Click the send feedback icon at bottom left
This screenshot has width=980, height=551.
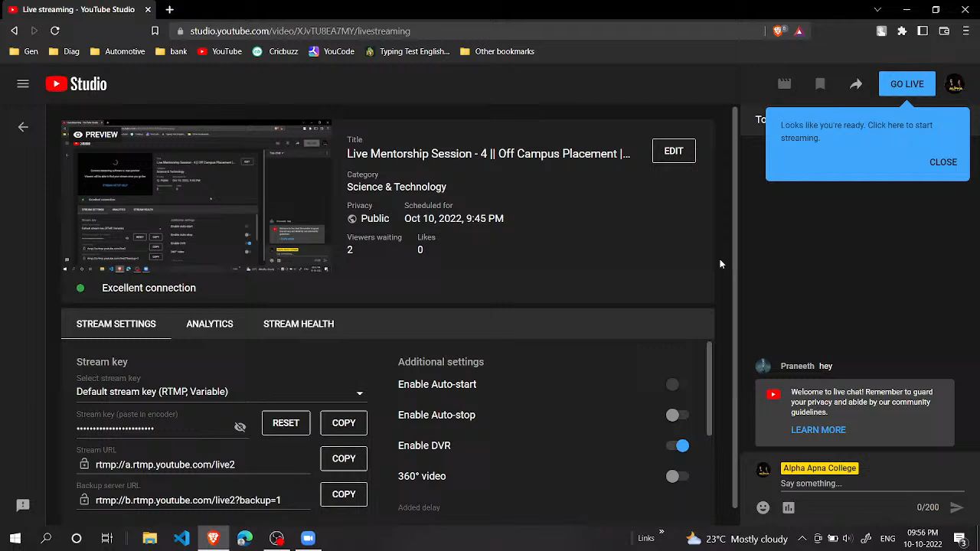[23, 505]
